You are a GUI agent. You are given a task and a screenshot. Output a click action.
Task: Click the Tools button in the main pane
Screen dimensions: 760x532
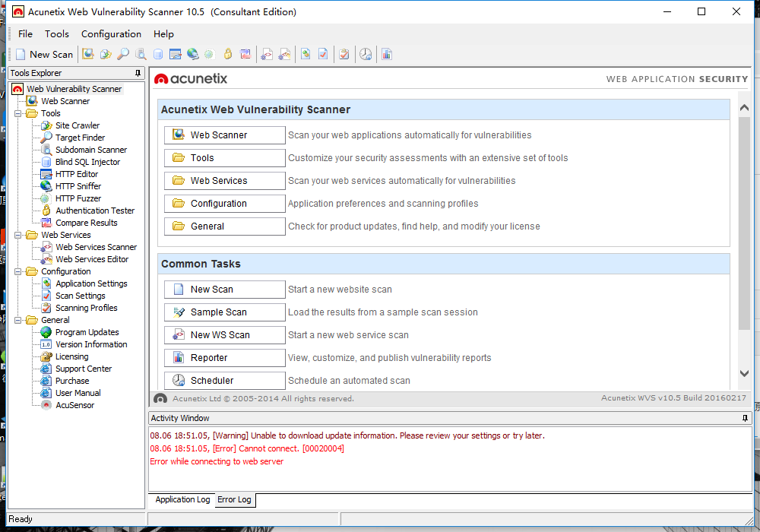(x=224, y=158)
